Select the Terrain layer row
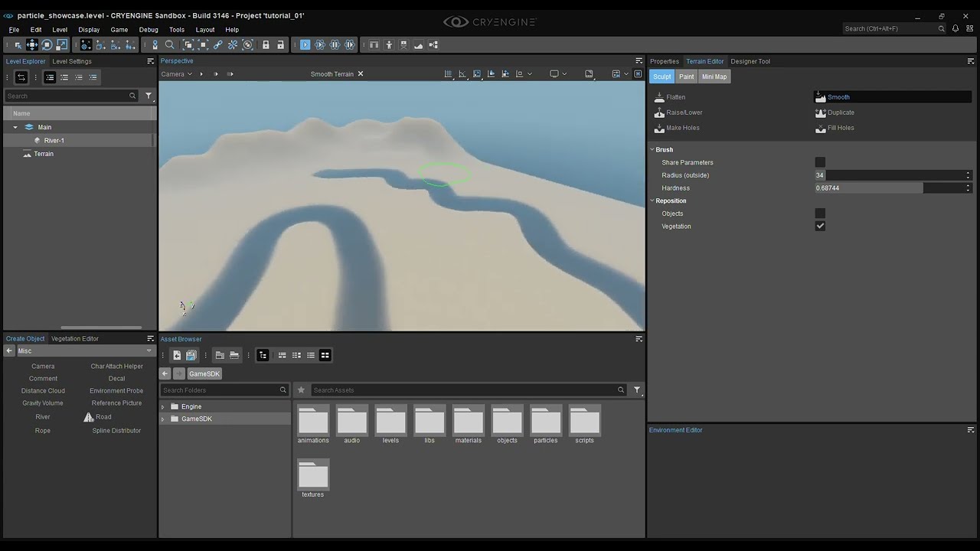 click(x=78, y=154)
